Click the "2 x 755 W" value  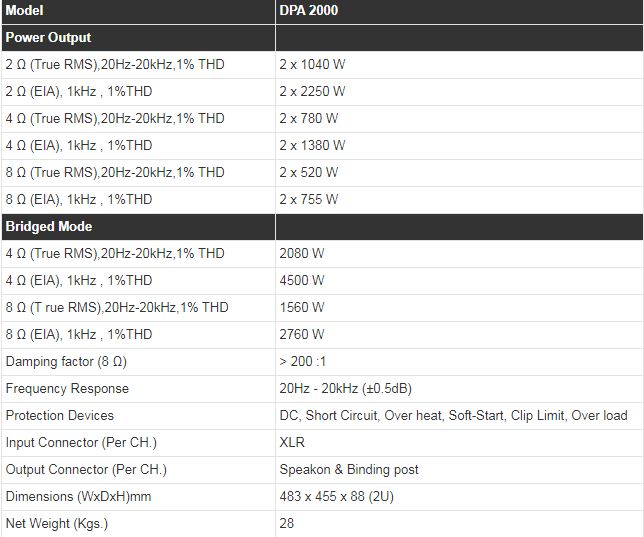click(309, 199)
